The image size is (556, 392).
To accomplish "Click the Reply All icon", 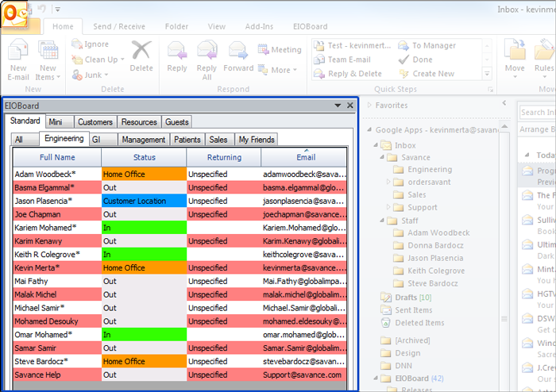I will (207, 51).
